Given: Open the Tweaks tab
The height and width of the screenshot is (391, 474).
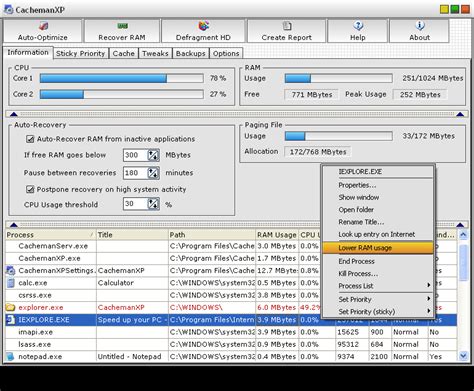Looking at the screenshot, I should click(x=155, y=53).
